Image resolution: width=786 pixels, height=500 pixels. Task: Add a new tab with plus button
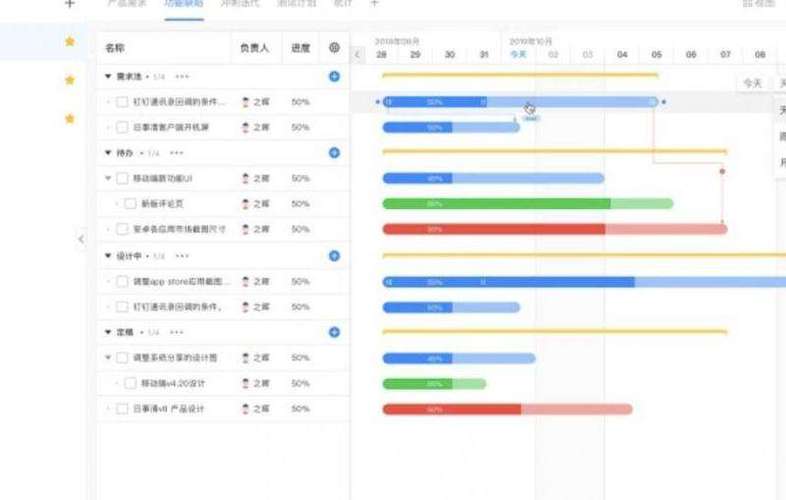point(374,4)
